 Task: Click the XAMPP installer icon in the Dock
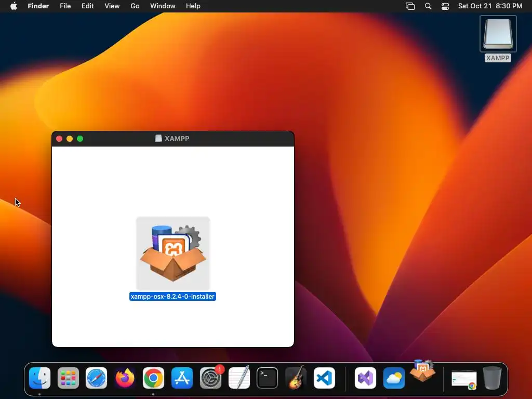coord(422,371)
